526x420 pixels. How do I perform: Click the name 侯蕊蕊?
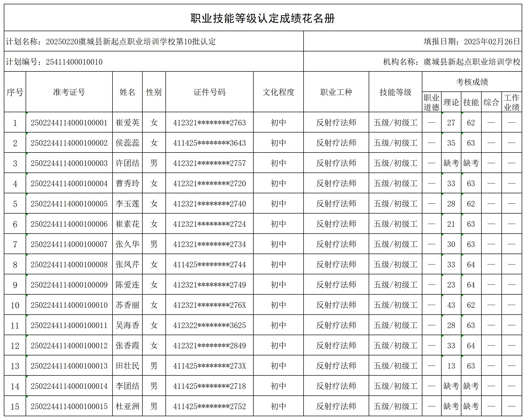pos(127,143)
